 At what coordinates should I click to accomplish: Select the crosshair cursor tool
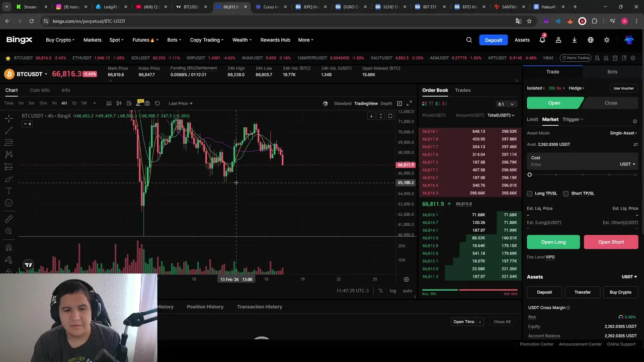pyautogui.click(x=9, y=119)
